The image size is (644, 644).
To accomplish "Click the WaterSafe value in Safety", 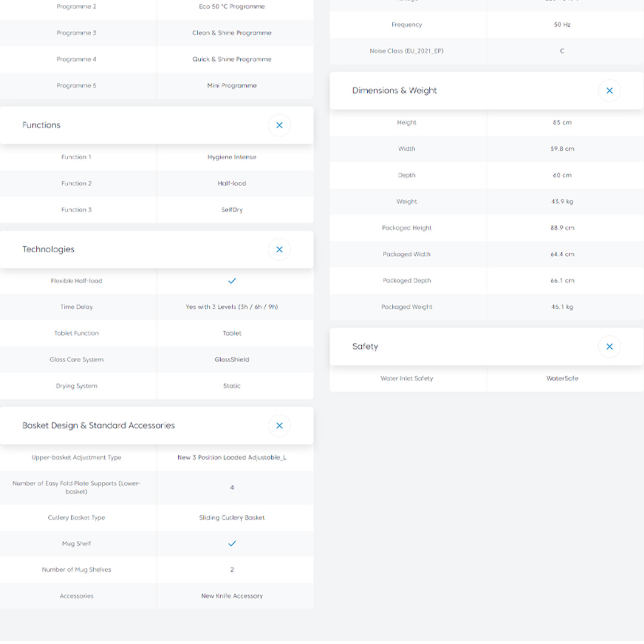I will tap(562, 379).
